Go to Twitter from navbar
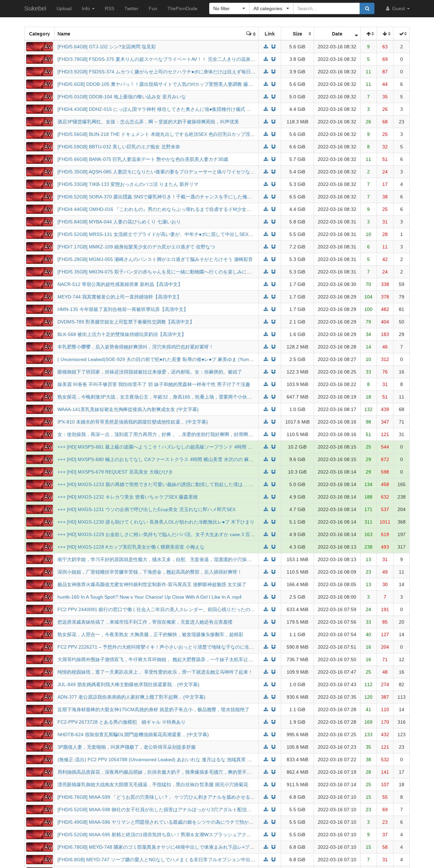 click(x=131, y=8)
